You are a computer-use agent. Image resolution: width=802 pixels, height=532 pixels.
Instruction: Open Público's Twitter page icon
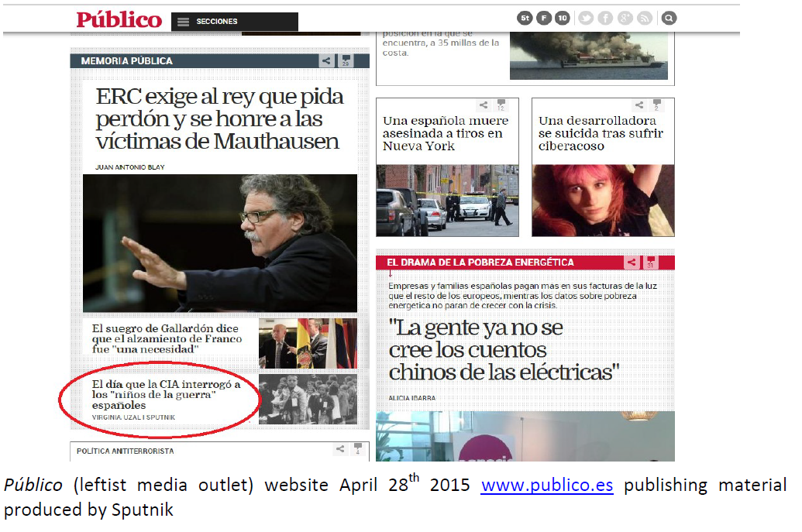tap(586, 19)
